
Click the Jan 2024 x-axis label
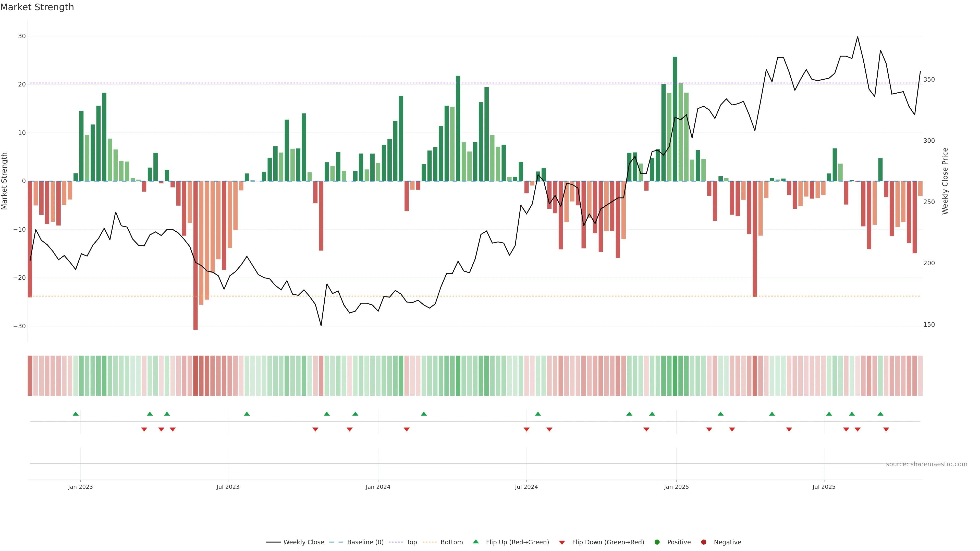tap(378, 487)
